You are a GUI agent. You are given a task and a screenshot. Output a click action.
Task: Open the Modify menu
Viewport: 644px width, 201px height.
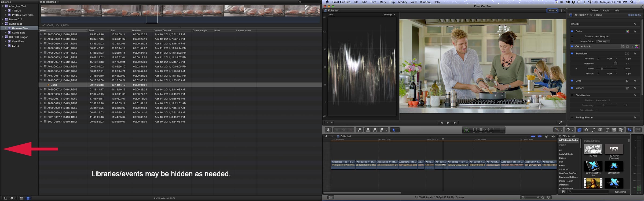pos(402,2)
